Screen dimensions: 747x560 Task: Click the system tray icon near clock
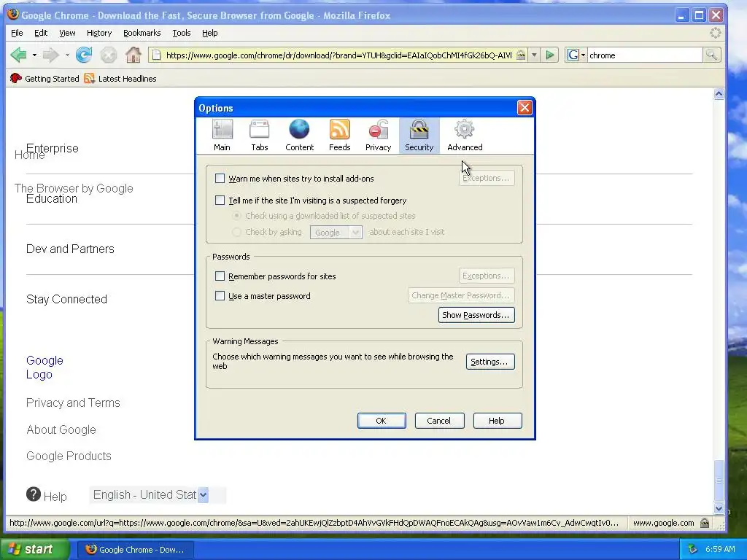pos(693,549)
